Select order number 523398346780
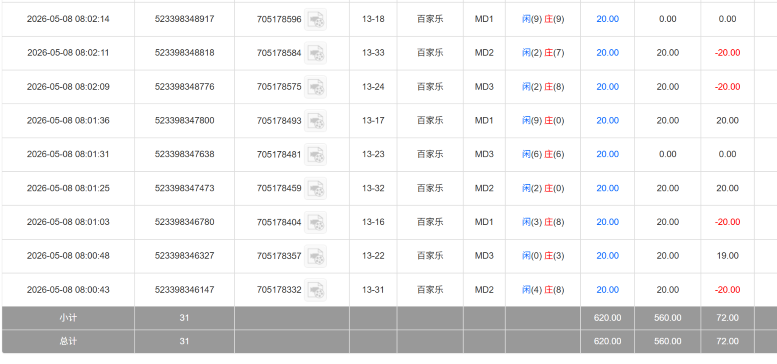Image resolution: width=777 pixels, height=364 pixels. [184, 222]
